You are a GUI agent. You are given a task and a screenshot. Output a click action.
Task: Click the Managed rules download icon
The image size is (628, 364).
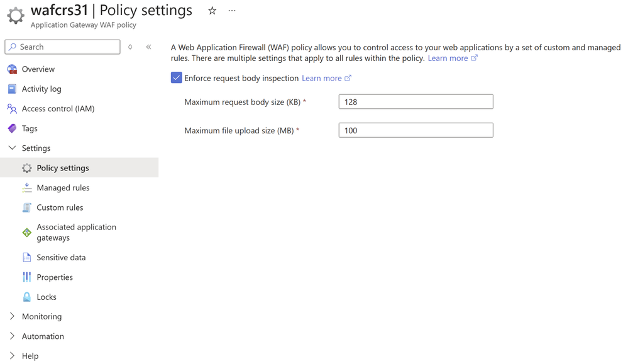26,188
